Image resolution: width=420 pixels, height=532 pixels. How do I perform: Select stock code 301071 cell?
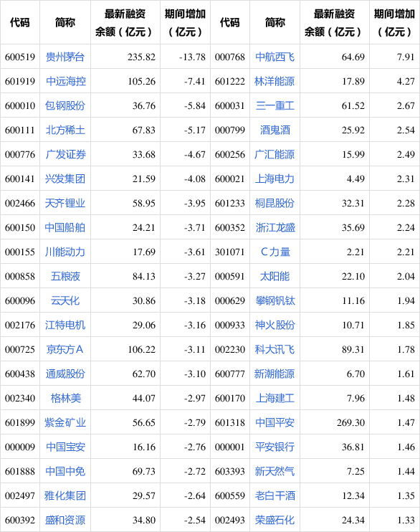tap(229, 252)
